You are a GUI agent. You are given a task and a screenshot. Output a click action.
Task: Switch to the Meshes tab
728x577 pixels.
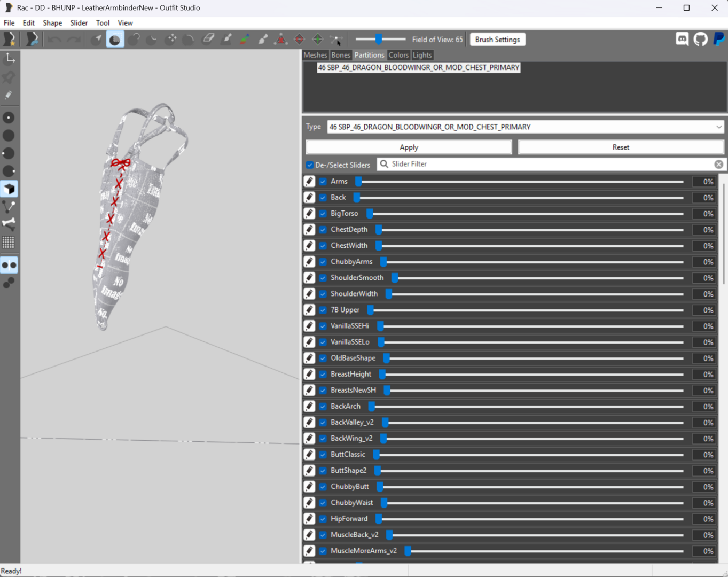[315, 55]
